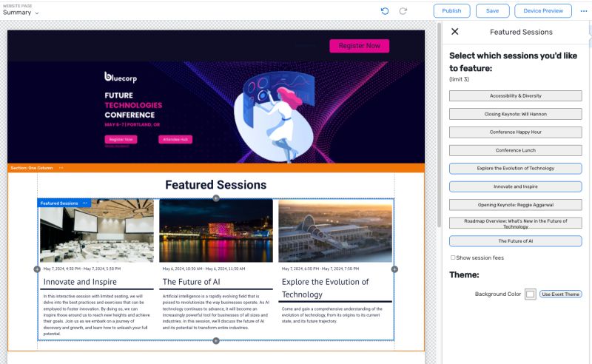The width and height of the screenshot is (592, 364).
Task: Deselect Explore the Evolution of Technology session
Action: pos(515,169)
